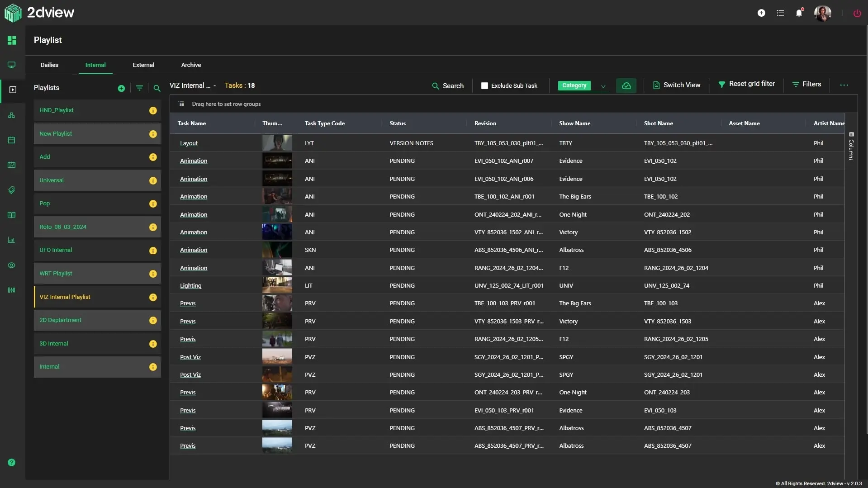Open the timeline bars icon in sidebar
The height and width of the screenshot is (488, 868).
(x=12, y=290)
